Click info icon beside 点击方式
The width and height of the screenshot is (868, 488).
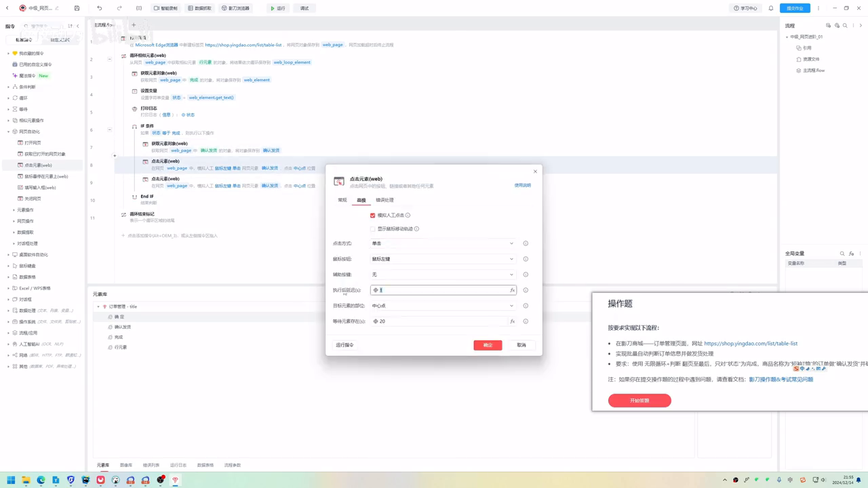coord(526,243)
